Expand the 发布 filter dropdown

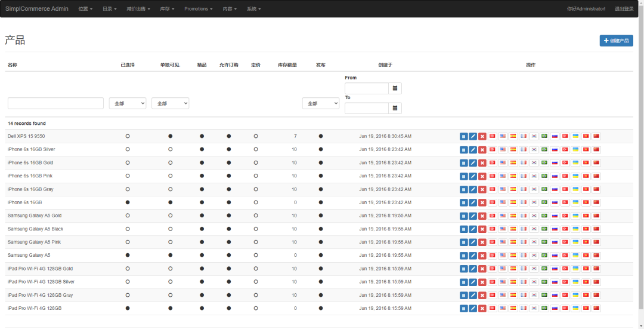[321, 103]
